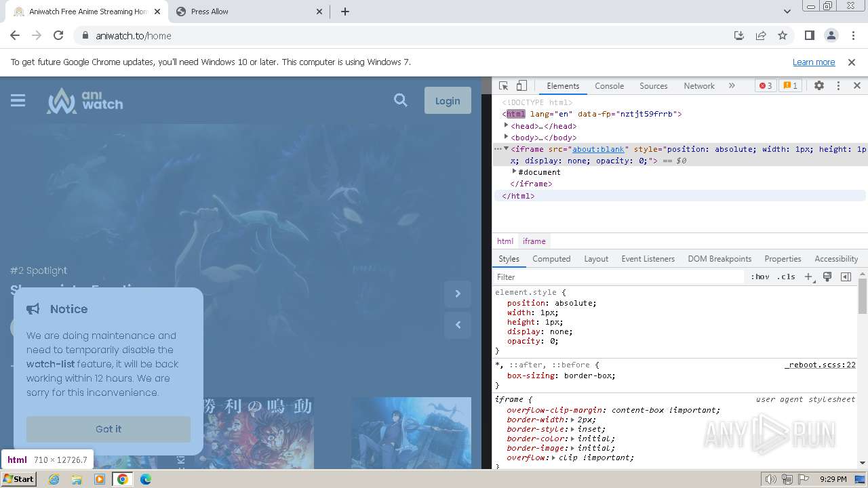Open DevTools customize menu (three dots)
Screen dimensions: 868x488
tap(838, 86)
